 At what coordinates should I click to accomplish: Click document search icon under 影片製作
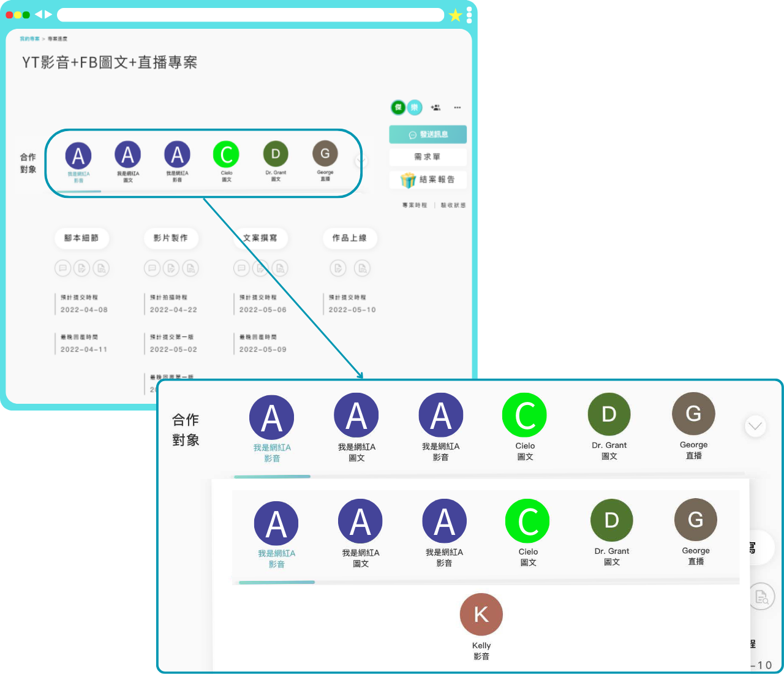coord(191,268)
